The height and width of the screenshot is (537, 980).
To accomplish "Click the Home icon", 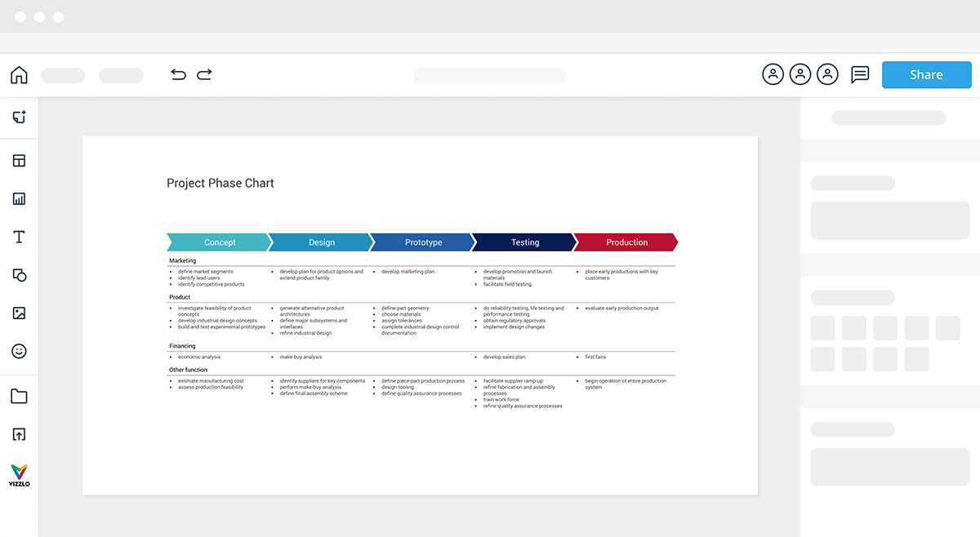I will (19, 75).
